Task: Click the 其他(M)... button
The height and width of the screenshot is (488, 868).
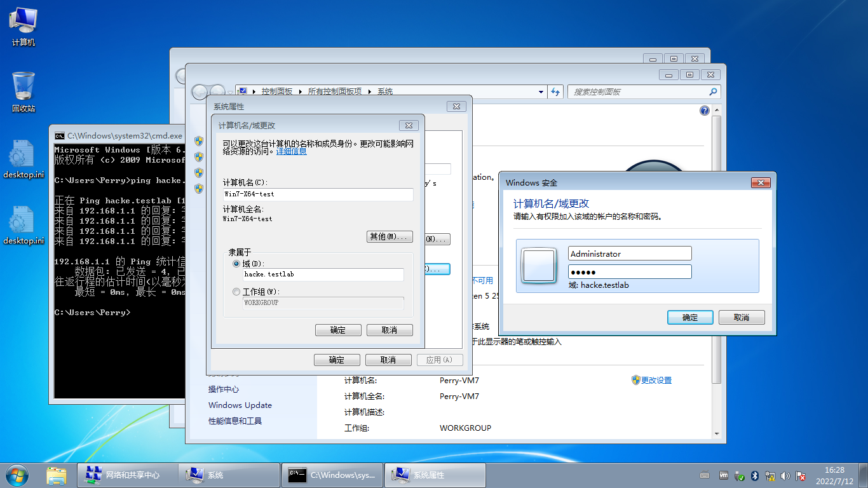Action: 390,236
